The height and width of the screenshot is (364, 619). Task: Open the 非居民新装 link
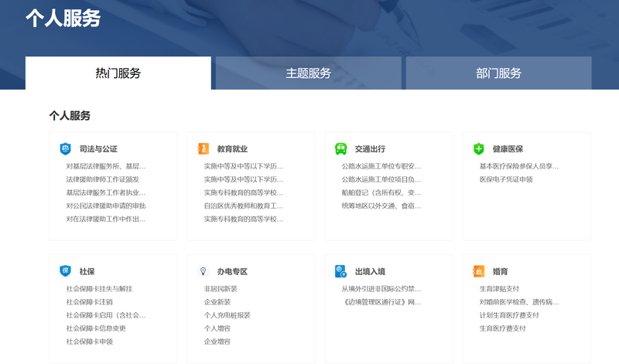tap(221, 289)
